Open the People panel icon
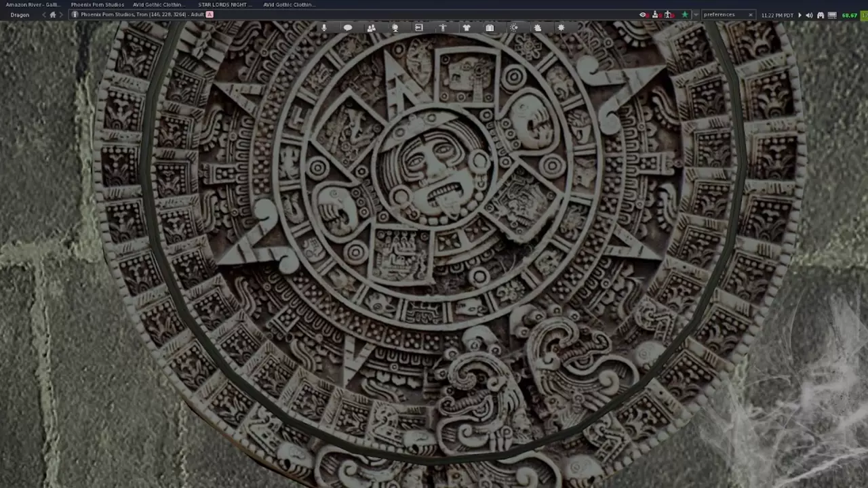This screenshot has width=868, height=488. 371,28
